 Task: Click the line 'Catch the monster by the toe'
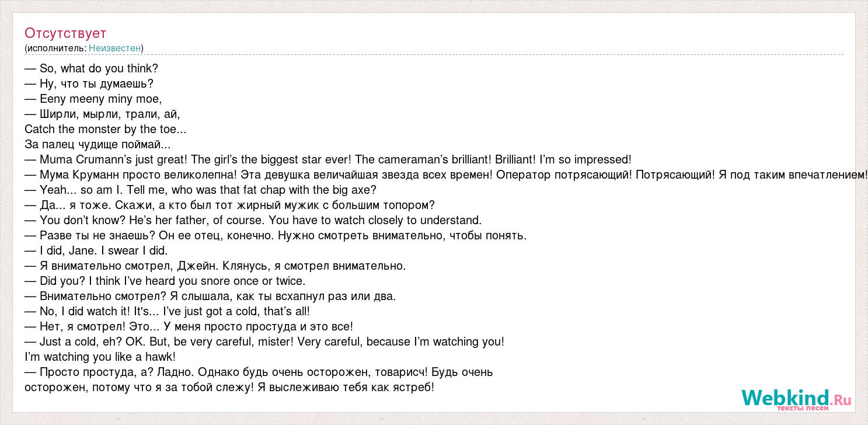[106, 130]
